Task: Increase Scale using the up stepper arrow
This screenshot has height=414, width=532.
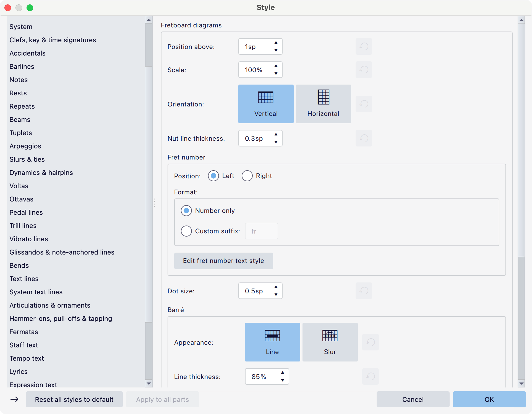Action: (x=276, y=66)
